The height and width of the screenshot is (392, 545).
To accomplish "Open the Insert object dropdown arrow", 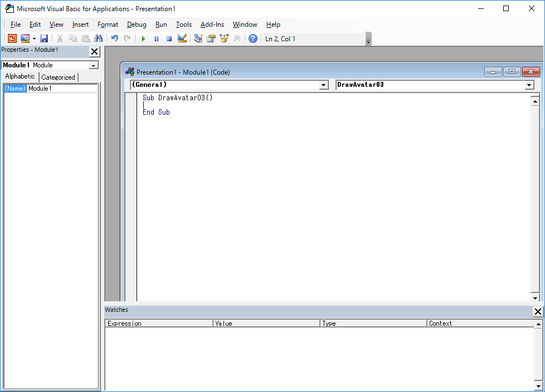I will 34,38.
